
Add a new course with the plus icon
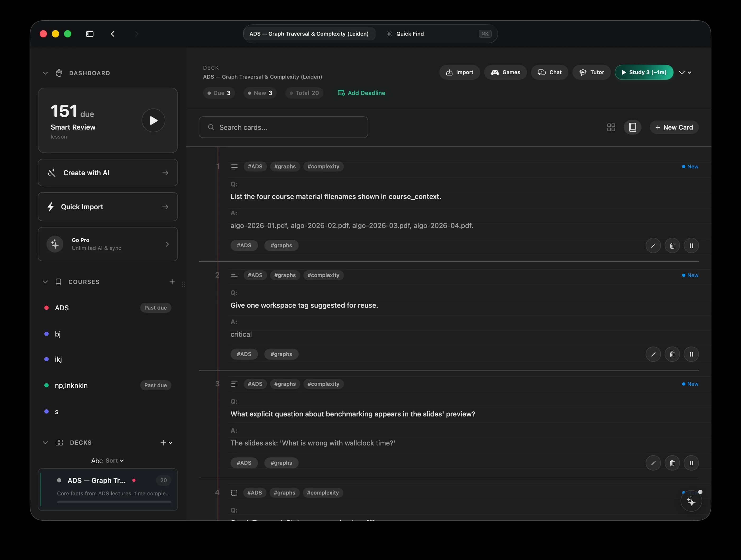[172, 282]
